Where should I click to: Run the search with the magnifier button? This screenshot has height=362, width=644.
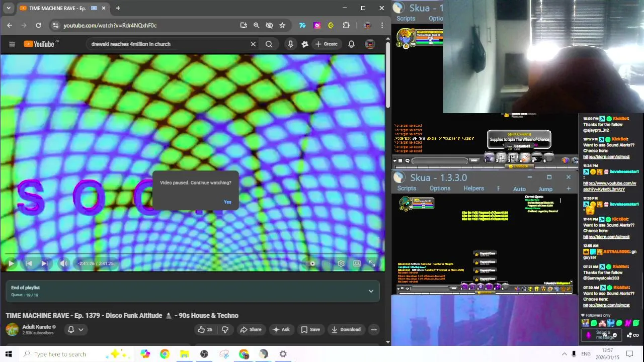point(269,44)
